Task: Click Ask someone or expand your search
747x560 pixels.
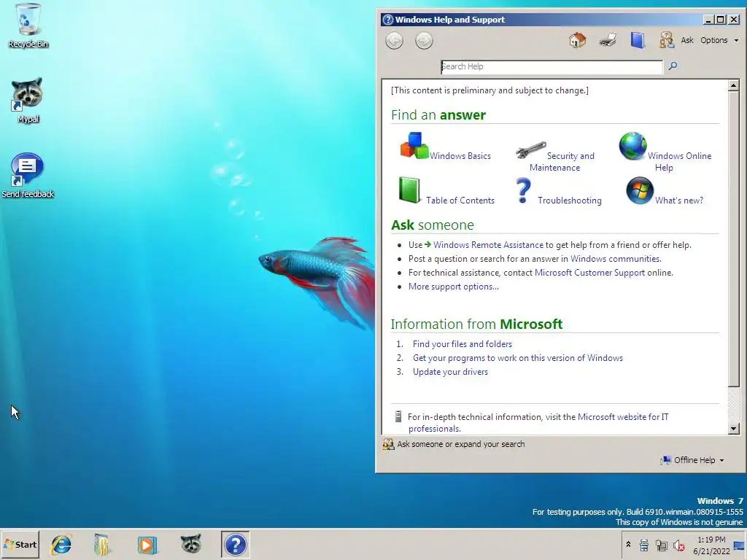Action: coord(461,444)
